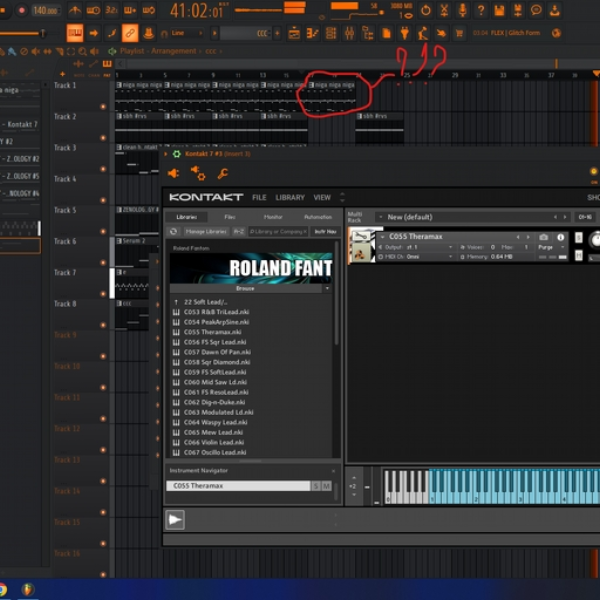This screenshot has height=600, width=600.
Task: Load C060 Mid Saw Ld.nki
Action: point(215,382)
